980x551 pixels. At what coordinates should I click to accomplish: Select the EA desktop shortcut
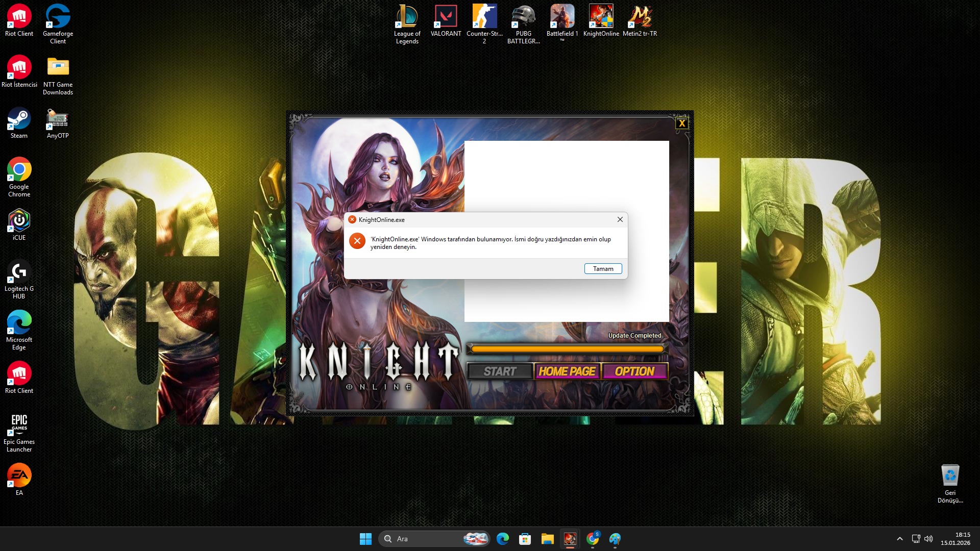tap(19, 480)
